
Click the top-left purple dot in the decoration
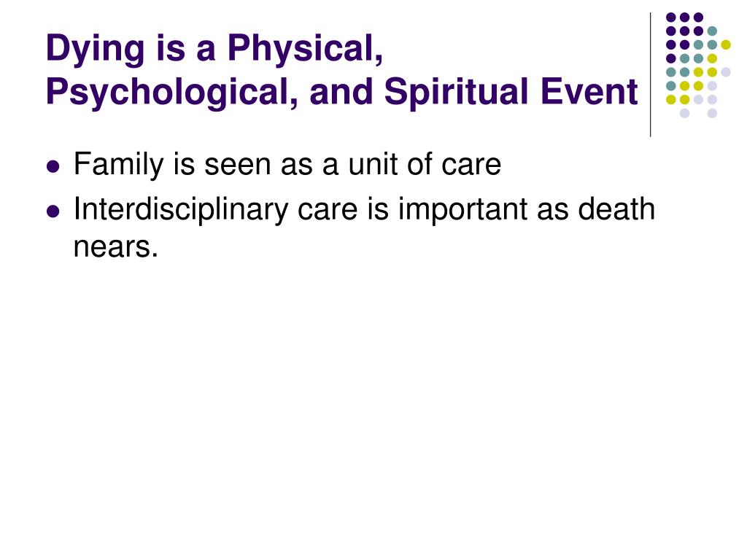coord(671,17)
